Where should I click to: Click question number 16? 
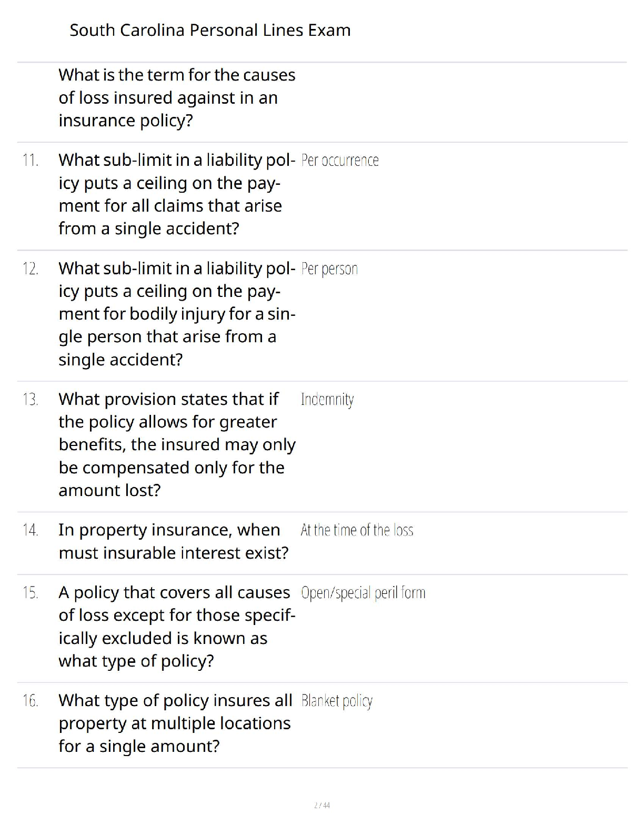[31, 701]
